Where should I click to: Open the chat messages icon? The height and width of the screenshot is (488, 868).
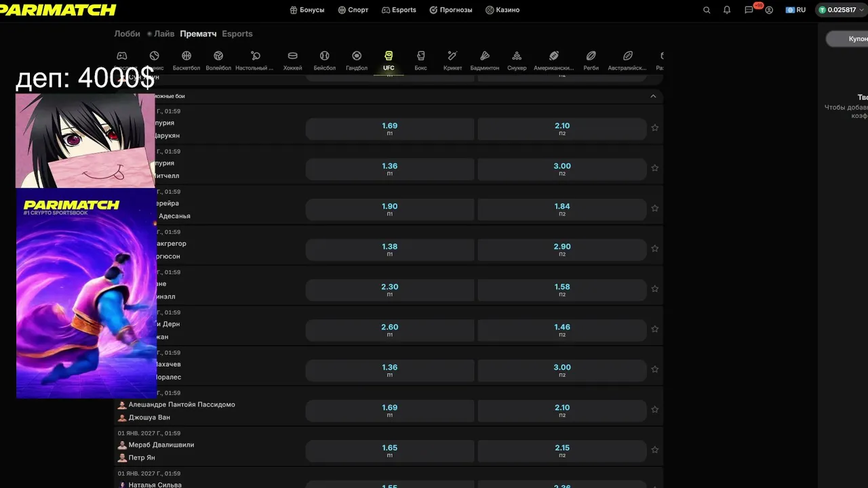pos(749,10)
